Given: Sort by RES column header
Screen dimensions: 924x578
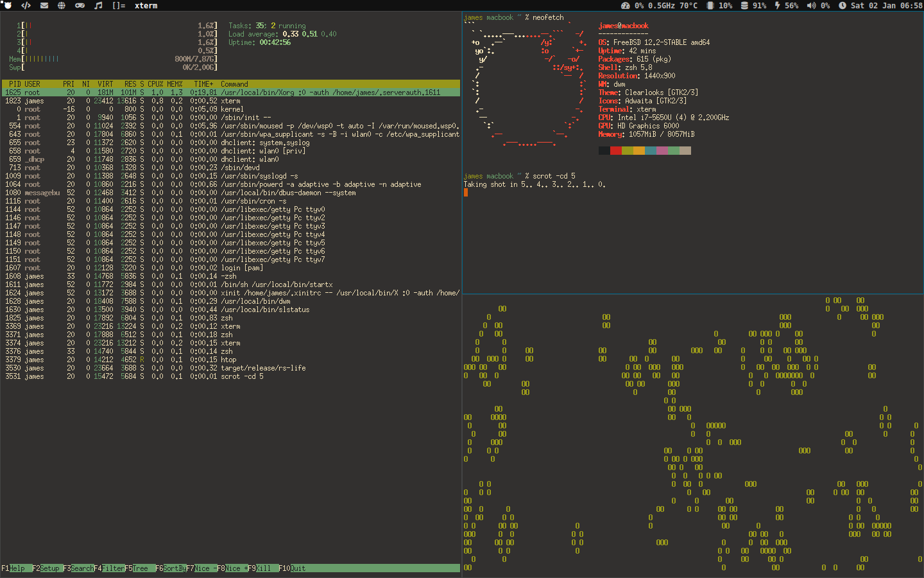Looking at the screenshot, I should click(130, 84).
